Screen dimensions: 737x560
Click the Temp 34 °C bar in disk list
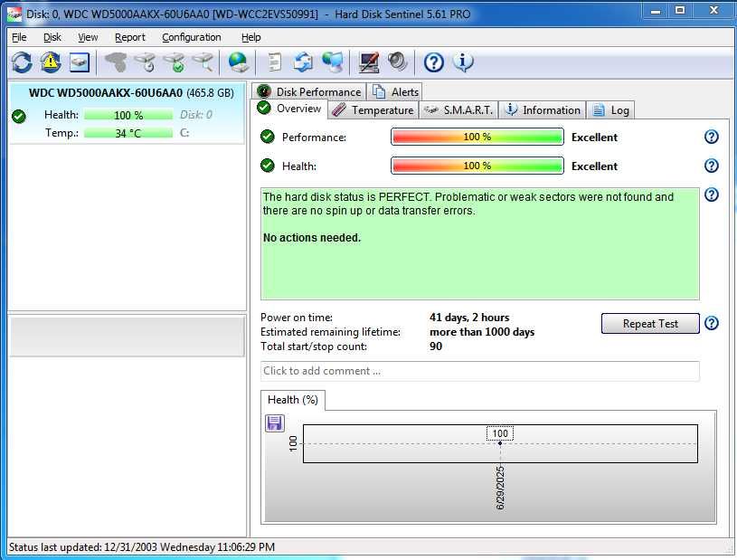[x=128, y=133]
